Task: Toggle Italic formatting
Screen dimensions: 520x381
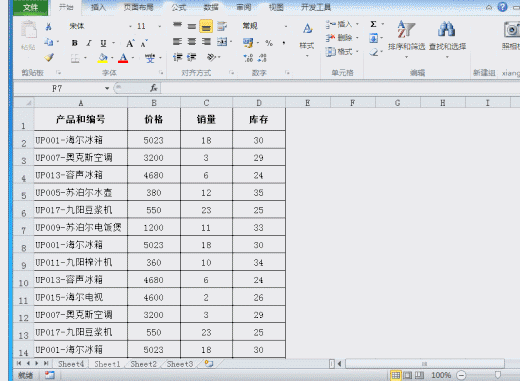Action: pyautogui.click(x=89, y=43)
